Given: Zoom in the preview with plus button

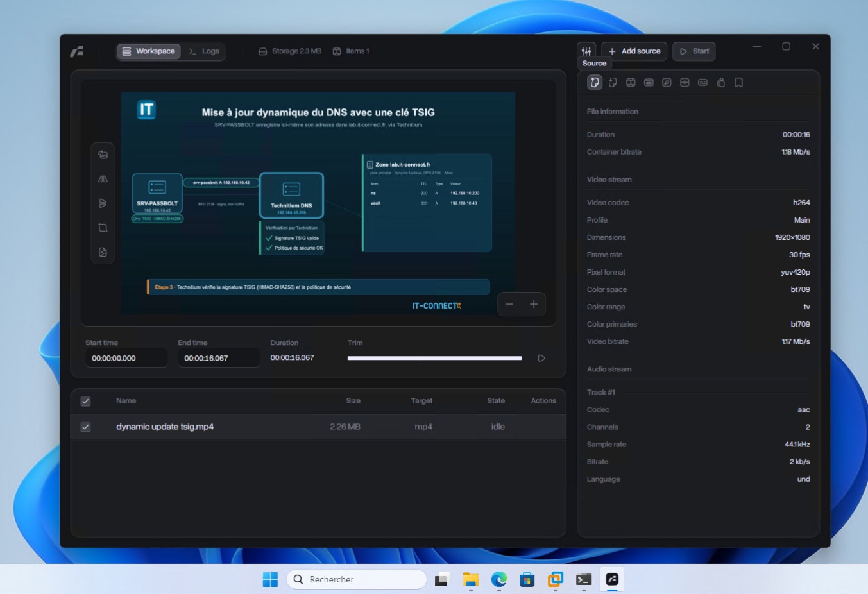Looking at the screenshot, I should (x=534, y=304).
